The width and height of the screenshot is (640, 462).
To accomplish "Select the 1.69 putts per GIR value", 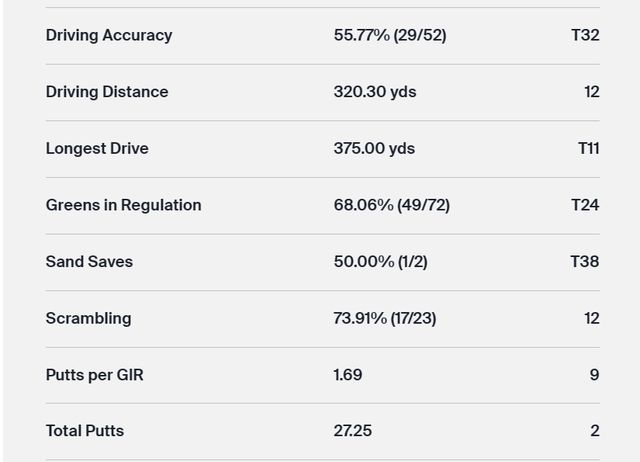I will click(348, 375).
